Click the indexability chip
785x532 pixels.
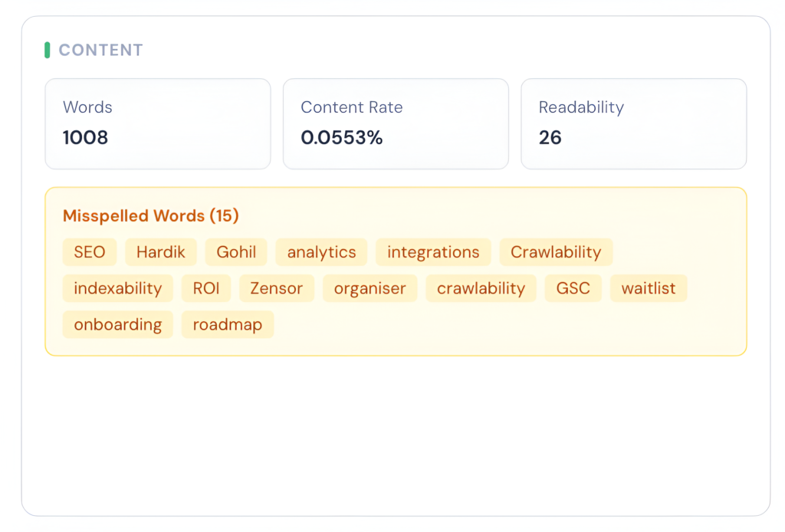(117, 288)
